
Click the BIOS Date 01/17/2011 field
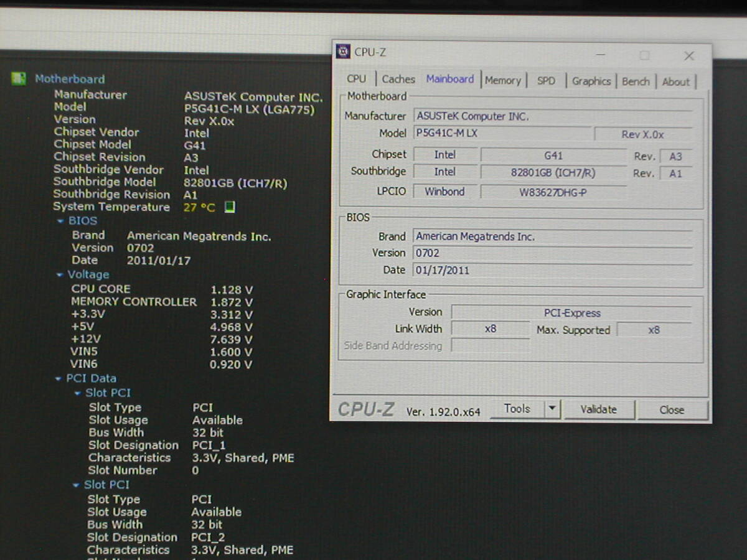pos(553,270)
